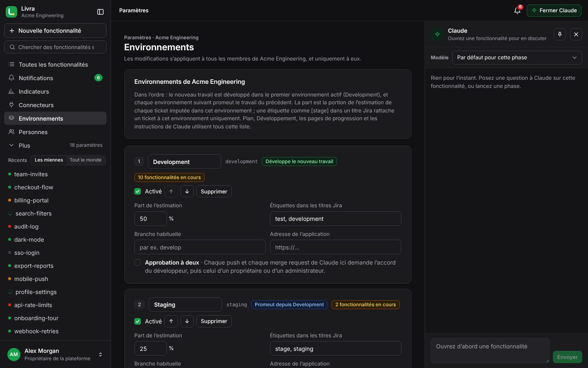
Task: Open the billing-portal recent feature
Action: [x=55, y=200]
